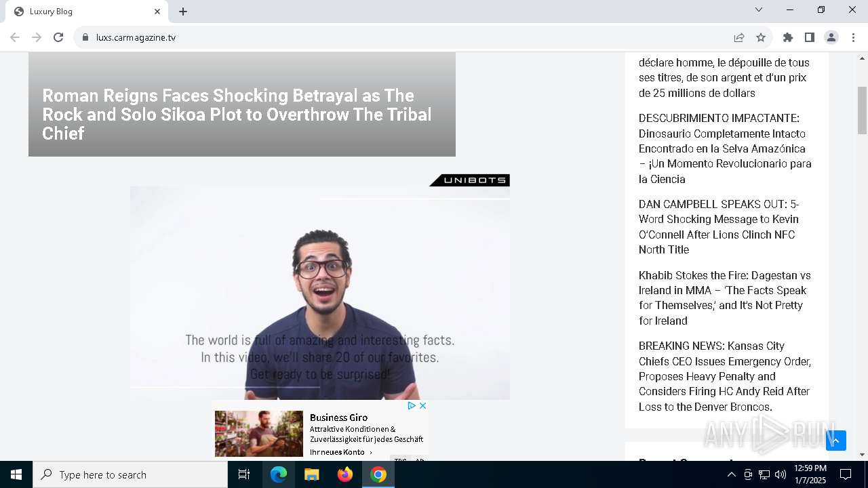Click the browser Forward arrow
Viewport: 868px width, 488px height.
click(x=37, y=37)
